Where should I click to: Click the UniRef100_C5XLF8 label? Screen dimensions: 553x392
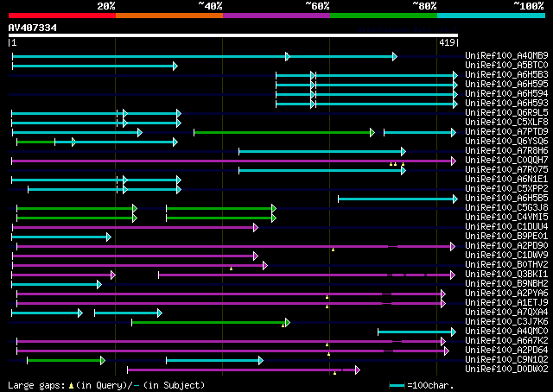pyautogui.click(x=506, y=122)
